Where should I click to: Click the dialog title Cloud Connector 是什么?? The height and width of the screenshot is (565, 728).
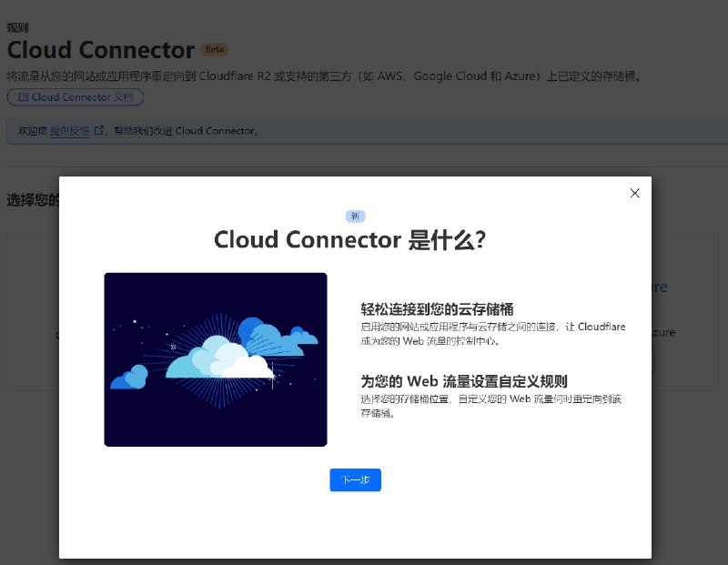(349, 240)
